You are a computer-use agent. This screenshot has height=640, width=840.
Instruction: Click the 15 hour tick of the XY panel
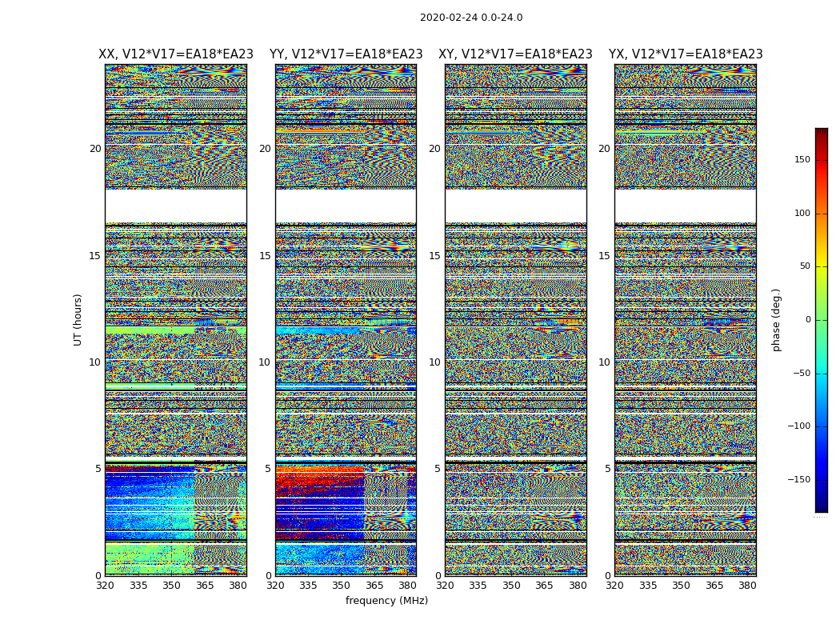(x=435, y=255)
